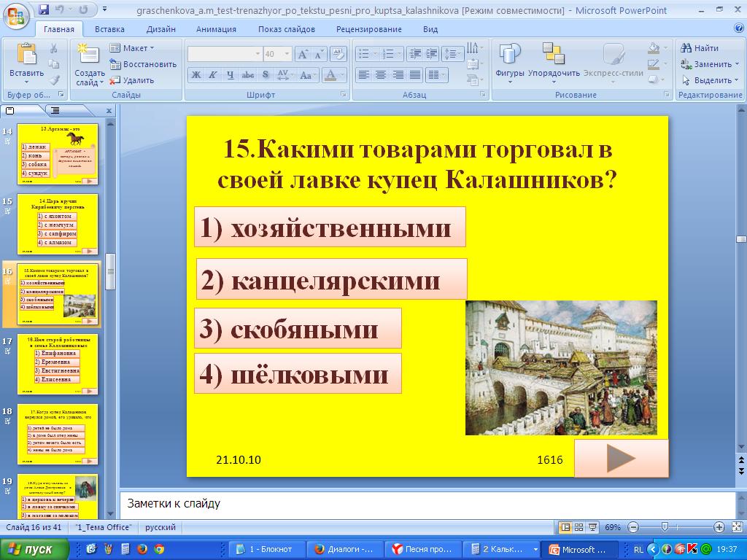Image resolution: width=747 pixels, height=560 pixels.
Task: Click the Office button logo
Action: [16, 14]
